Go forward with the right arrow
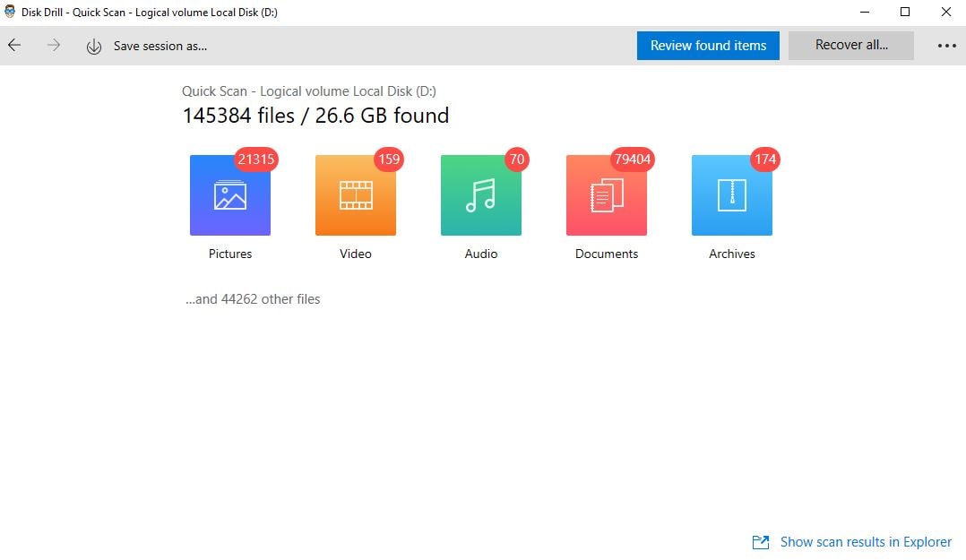The width and height of the screenshot is (966, 560). [54, 45]
